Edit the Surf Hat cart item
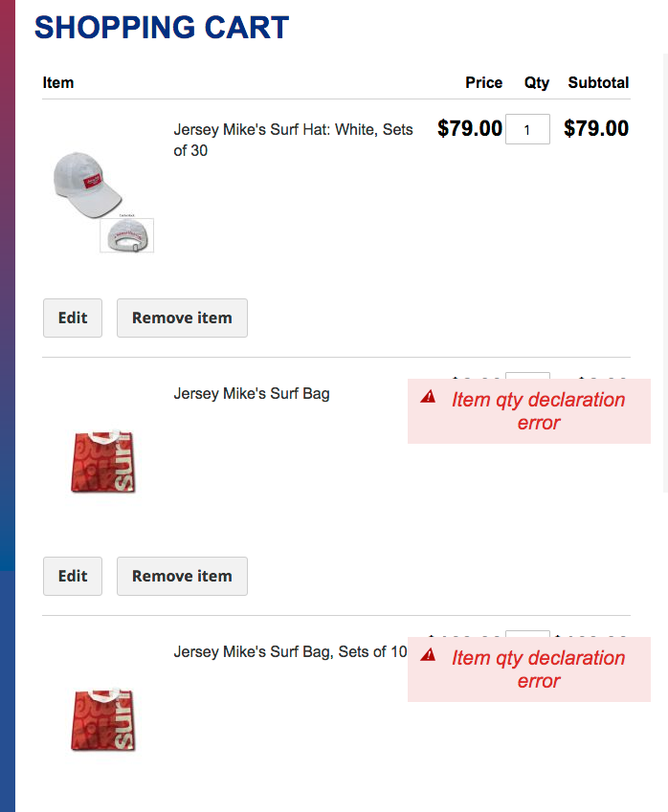This screenshot has width=668, height=812. coord(73,318)
